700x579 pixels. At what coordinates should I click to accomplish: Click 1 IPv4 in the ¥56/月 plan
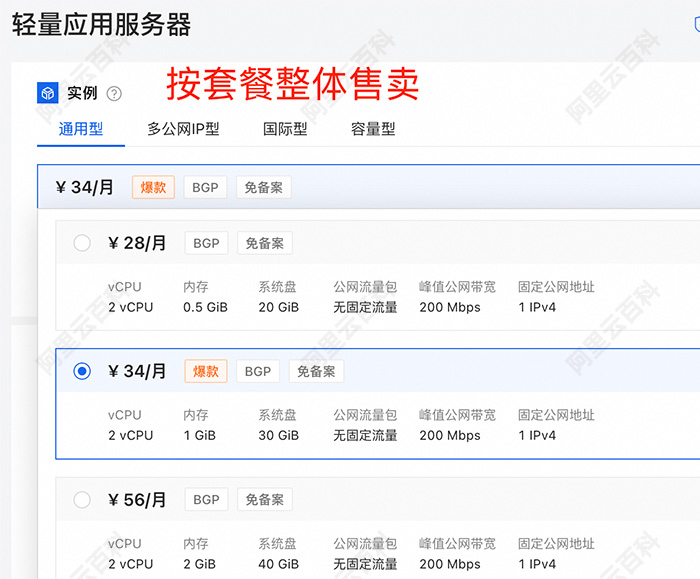point(537,564)
